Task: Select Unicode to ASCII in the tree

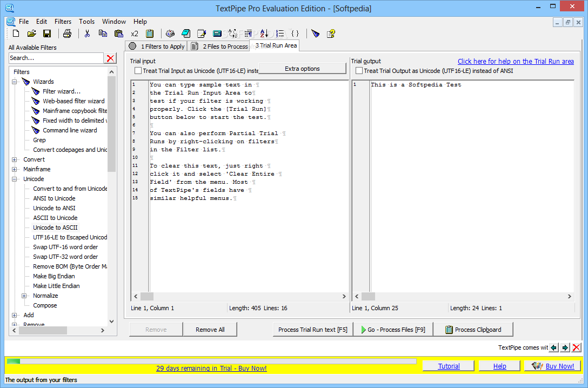Action: click(55, 228)
